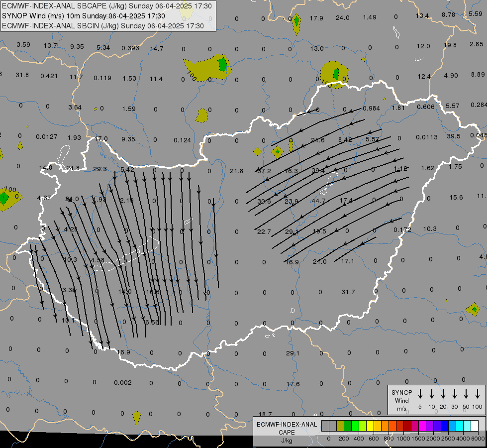Click the grid value 29.3

click(x=99, y=169)
